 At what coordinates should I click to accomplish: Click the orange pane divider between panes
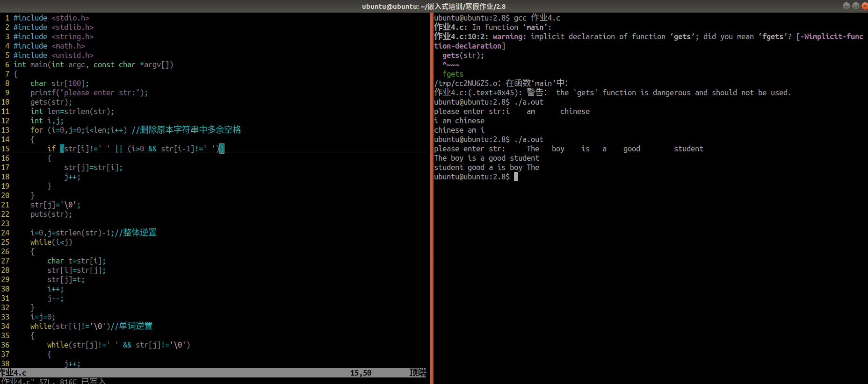click(x=432, y=198)
